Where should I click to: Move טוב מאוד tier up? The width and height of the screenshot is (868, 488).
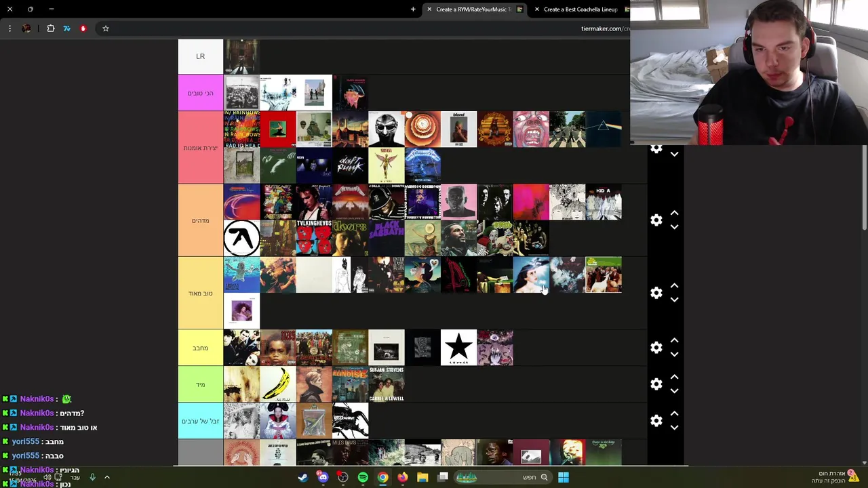(674, 286)
